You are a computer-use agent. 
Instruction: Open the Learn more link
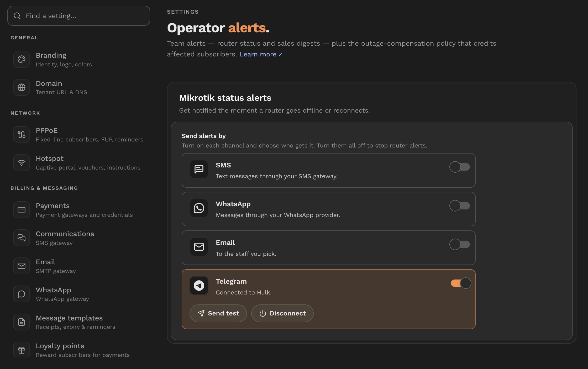click(261, 54)
